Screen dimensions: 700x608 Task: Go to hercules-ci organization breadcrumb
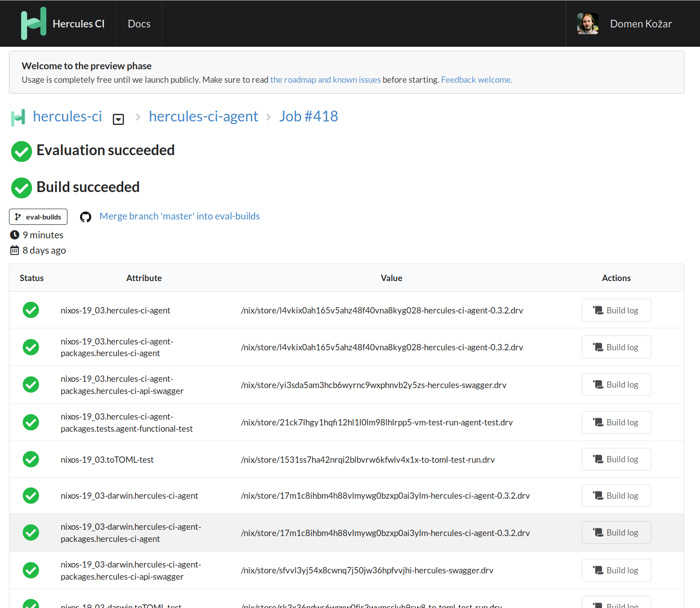(x=67, y=116)
